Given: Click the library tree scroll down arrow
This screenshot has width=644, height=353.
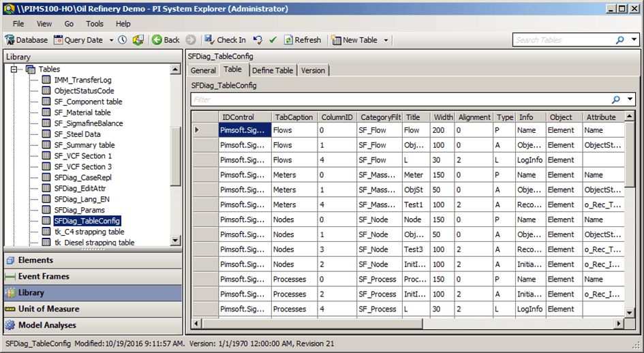Looking at the screenshot, I should coord(175,241).
